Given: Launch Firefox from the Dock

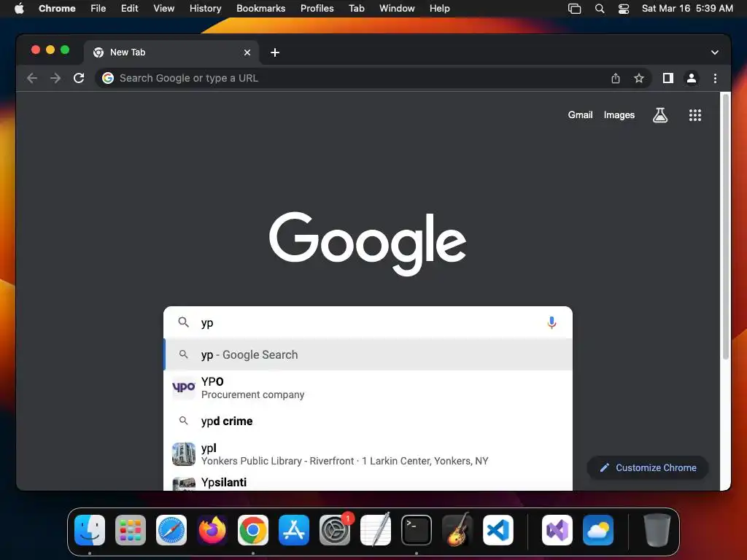Looking at the screenshot, I should click(x=212, y=530).
